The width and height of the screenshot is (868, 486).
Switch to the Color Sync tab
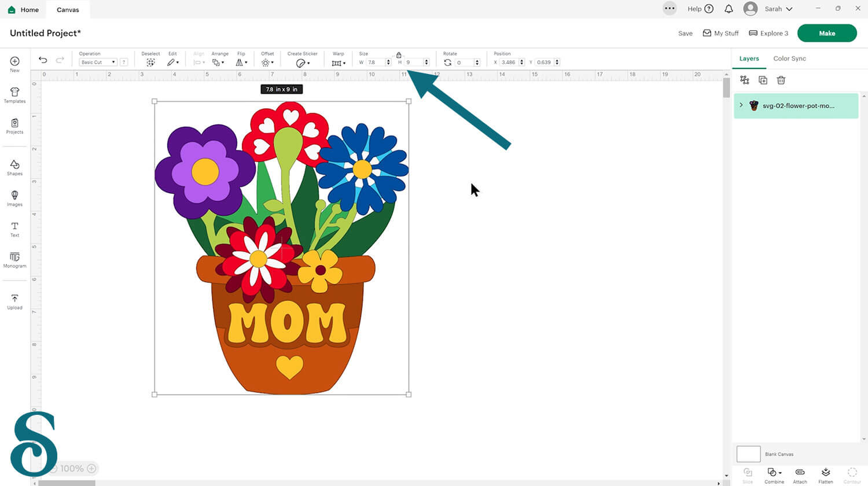point(789,58)
